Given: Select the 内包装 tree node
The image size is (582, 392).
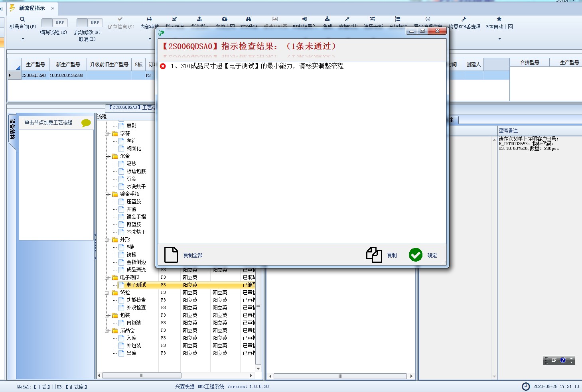Looking at the screenshot, I should (134, 323).
